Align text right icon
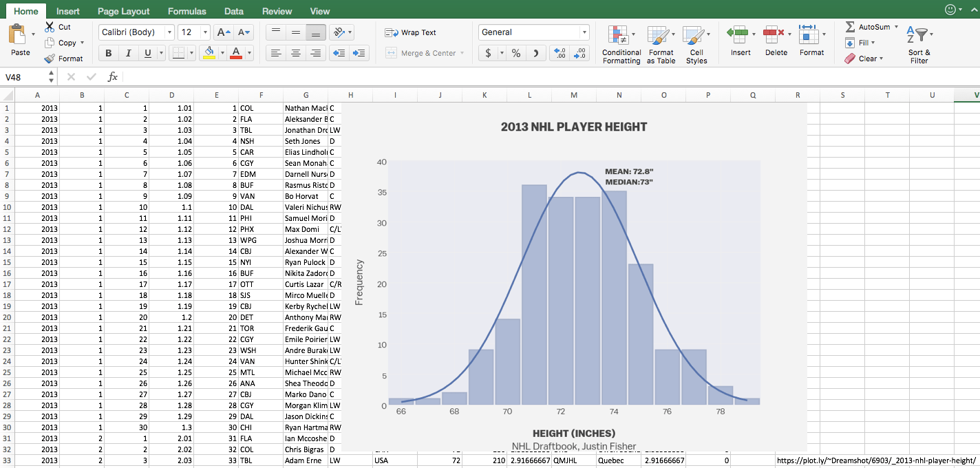Image resolution: width=980 pixels, height=468 pixels. click(316, 53)
